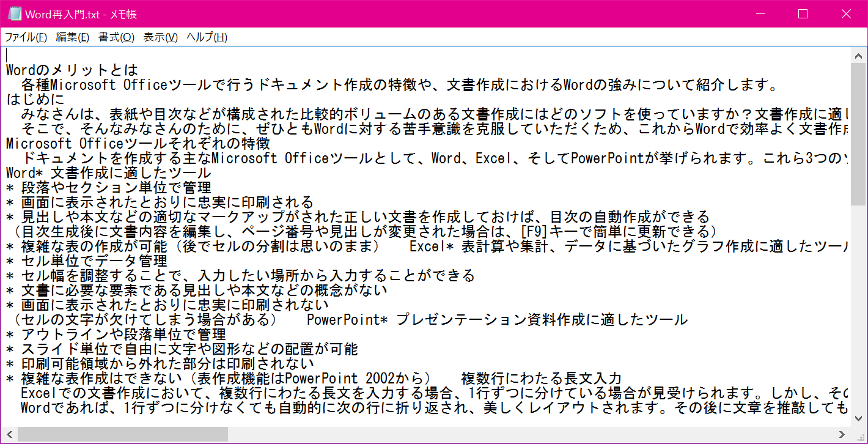Click the line starting "* セル幅を調整することで"
Screen dimensions: 868x444
241,275
